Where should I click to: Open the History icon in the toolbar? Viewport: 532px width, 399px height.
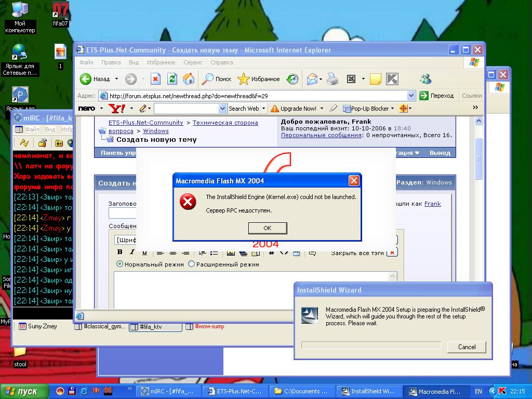point(292,79)
